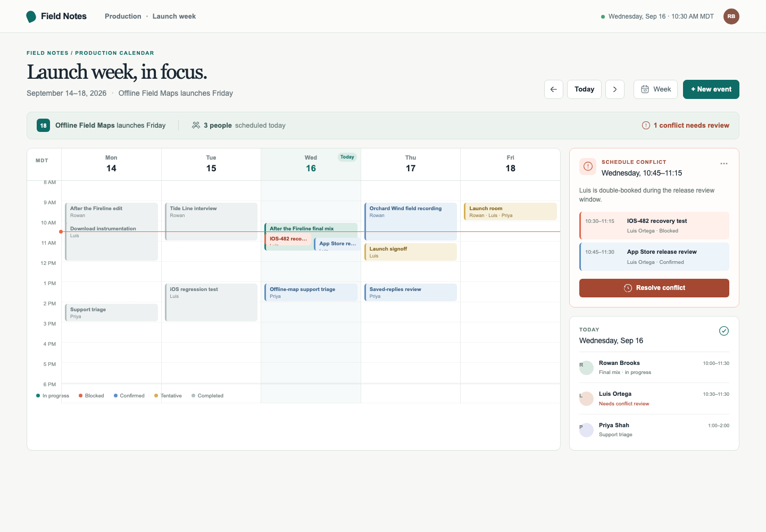This screenshot has height=532, width=766.
Task: Open Saved-replies review event
Action: point(411,292)
